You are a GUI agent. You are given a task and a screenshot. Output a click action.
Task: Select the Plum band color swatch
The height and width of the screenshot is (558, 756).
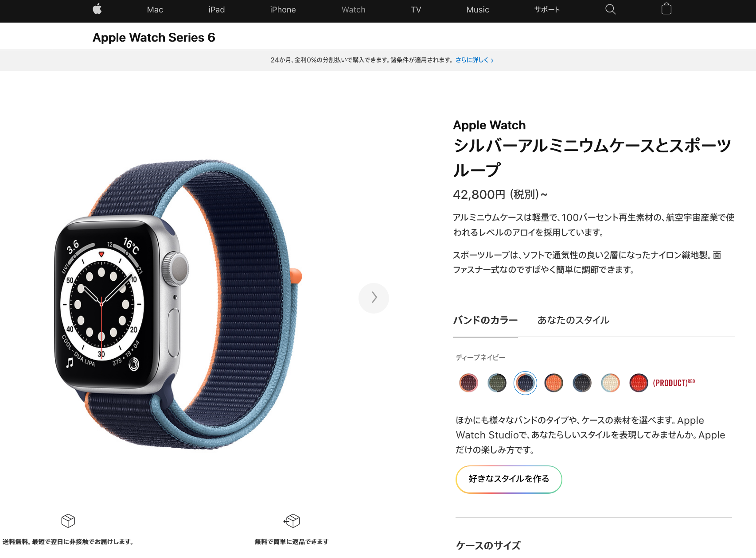(468, 383)
